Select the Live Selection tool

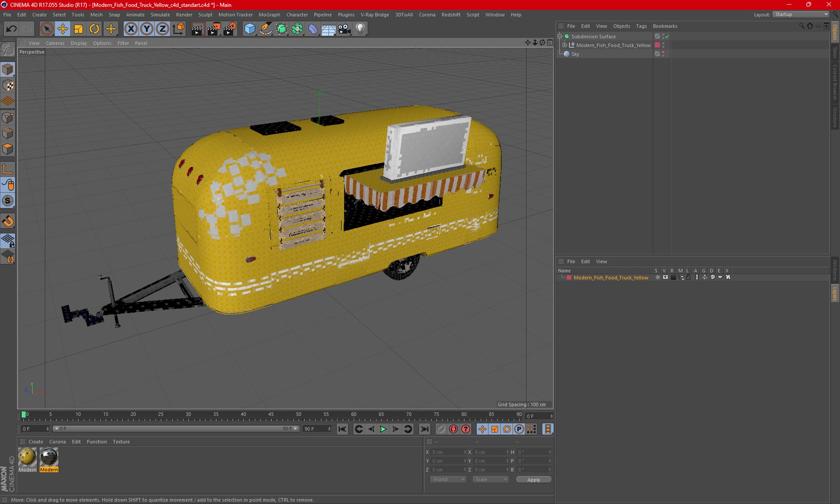46,29
